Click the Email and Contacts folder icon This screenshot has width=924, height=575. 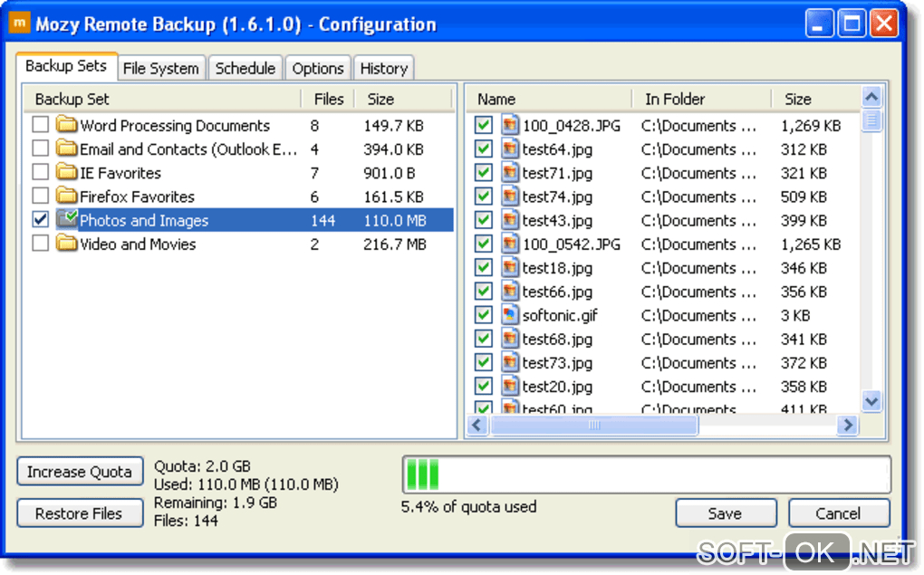click(x=67, y=148)
